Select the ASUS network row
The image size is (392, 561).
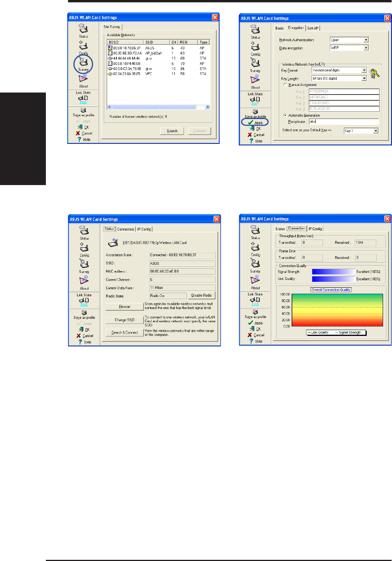click(x=159, y=48)
